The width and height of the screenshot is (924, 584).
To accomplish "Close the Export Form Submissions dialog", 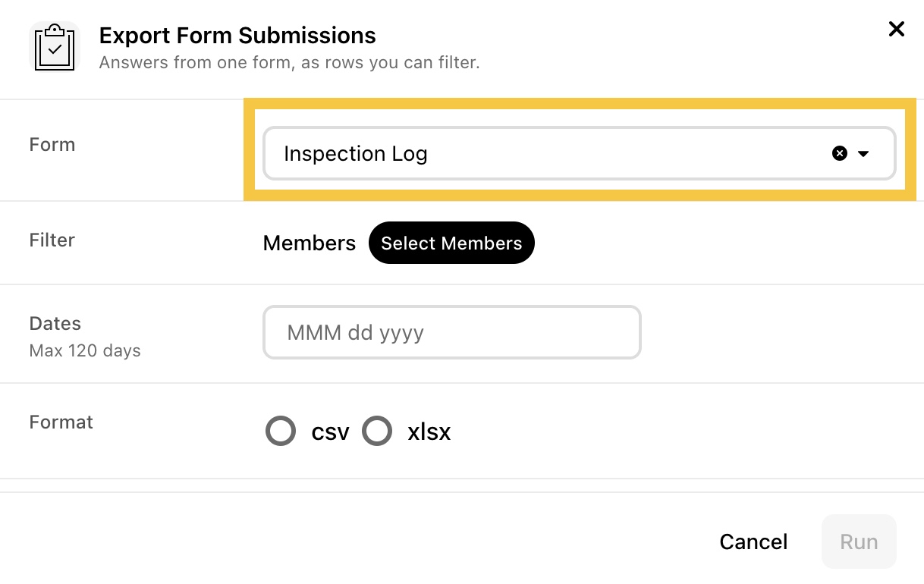I will 897,30.
